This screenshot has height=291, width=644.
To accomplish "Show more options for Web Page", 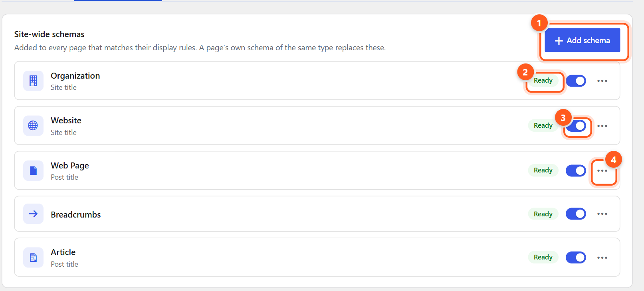I will click(602, 170).
